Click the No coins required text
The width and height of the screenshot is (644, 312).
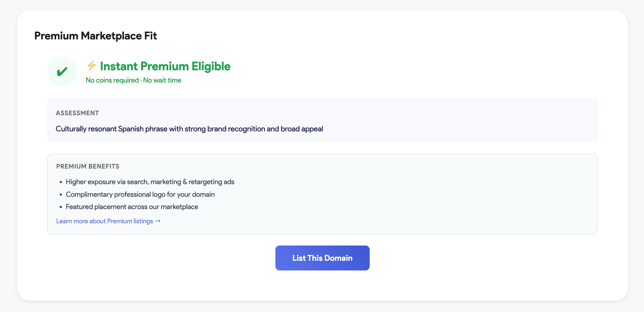coord(112,80)
